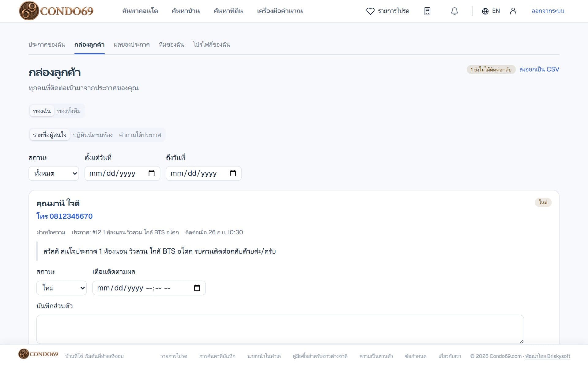Screen dimensions: 588x368
Task: Switch language using the globe EN icon
Action: point(491,11)
